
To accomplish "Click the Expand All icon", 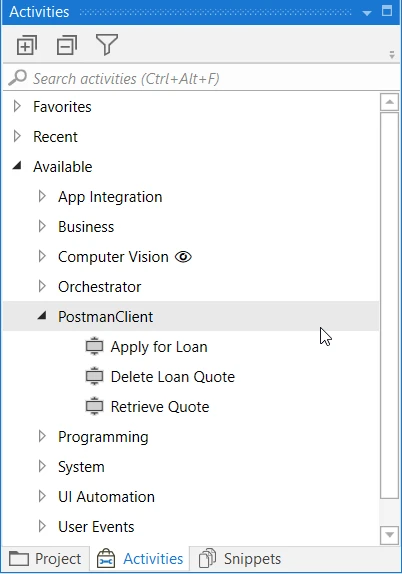I will pos(27,45).
